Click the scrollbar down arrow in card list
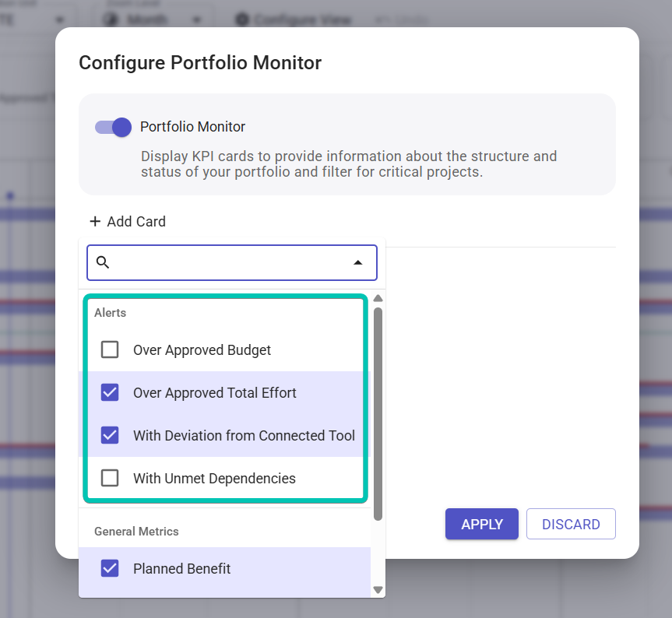Screen dimensions: 672x618 pyautogui.click(x=378, y=590)
